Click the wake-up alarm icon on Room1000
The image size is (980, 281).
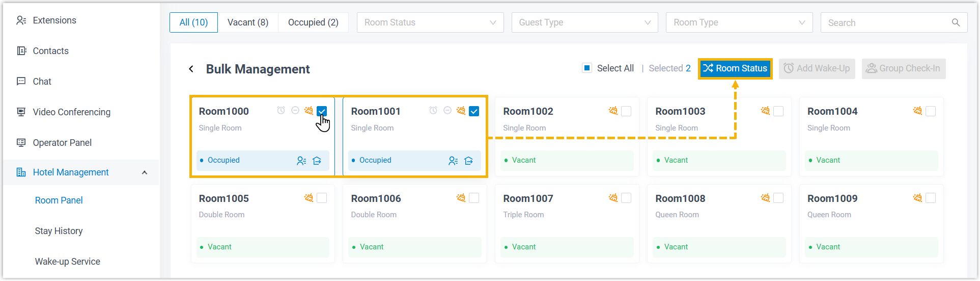coord(281,111)
